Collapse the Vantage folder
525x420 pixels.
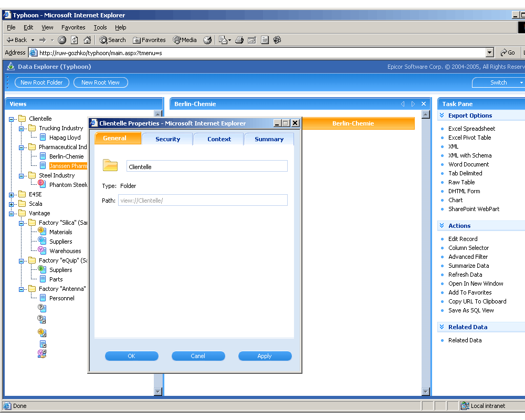click(12, 214)
